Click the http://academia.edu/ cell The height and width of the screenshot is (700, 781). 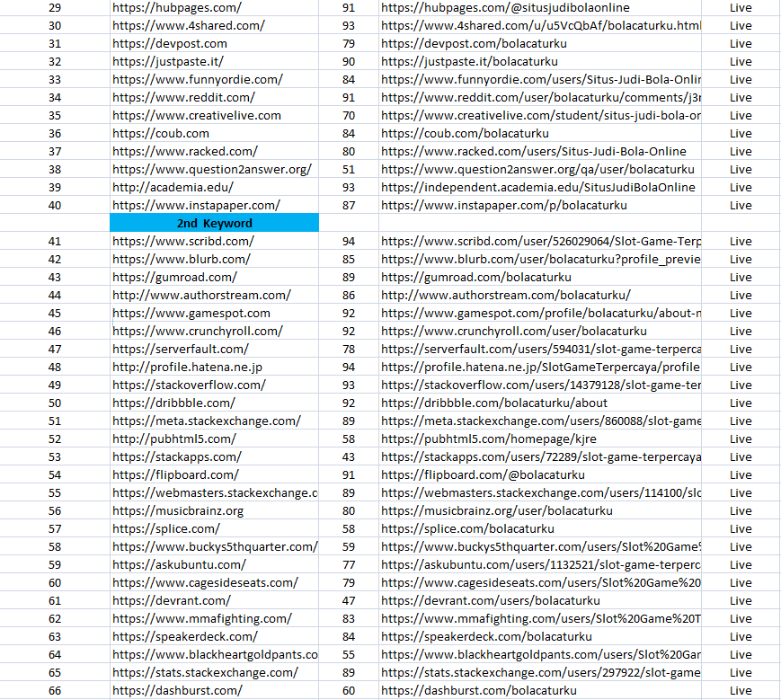pos(214,187)
